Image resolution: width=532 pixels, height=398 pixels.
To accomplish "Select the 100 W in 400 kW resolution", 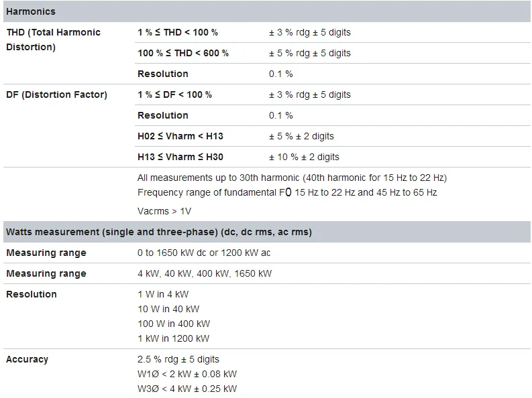I will coord(174,324).
